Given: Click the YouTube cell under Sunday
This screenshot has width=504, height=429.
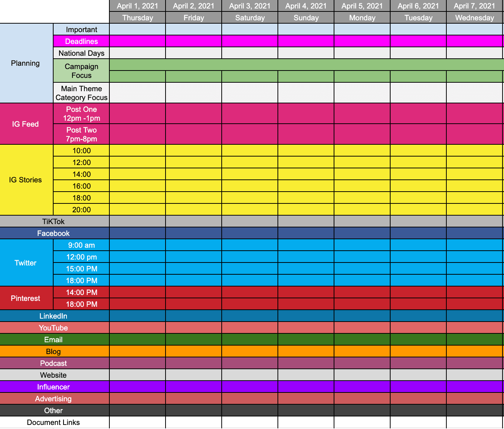Looking at the screenshot, I should [x=306, y=327].
